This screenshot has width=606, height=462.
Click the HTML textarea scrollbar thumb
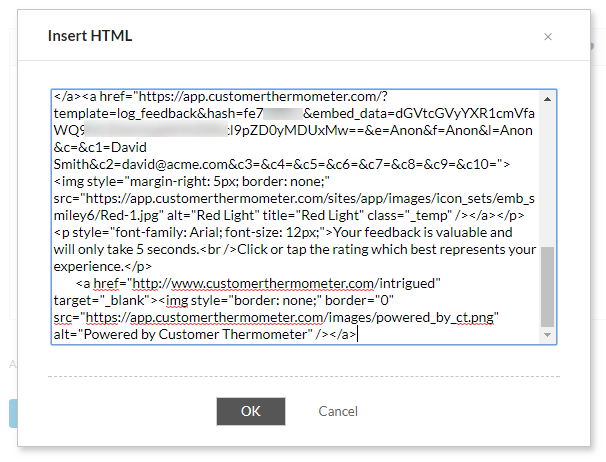pyautogui.click(x=547, y=287)
